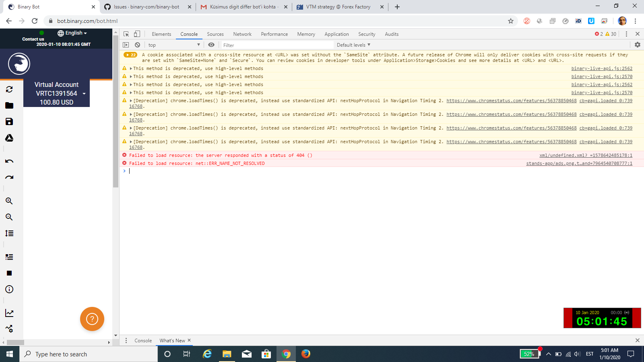Switch to the Network tab in DevTools
The height and width of the screenshot is (362, 644).
click(x=242, y=34)
